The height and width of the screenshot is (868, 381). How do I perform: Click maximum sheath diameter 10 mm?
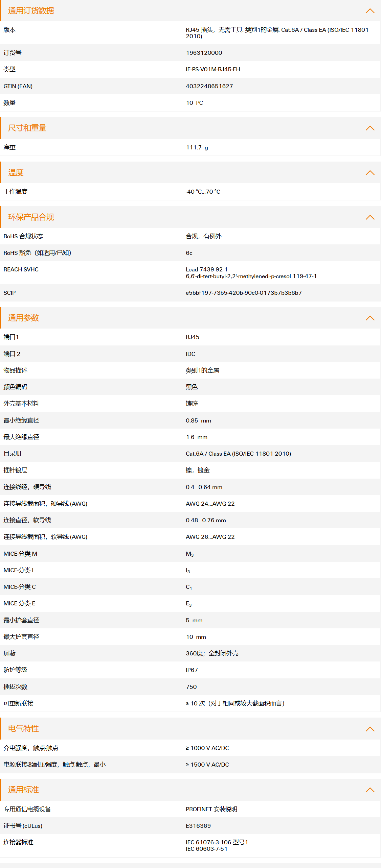(196, 637)
